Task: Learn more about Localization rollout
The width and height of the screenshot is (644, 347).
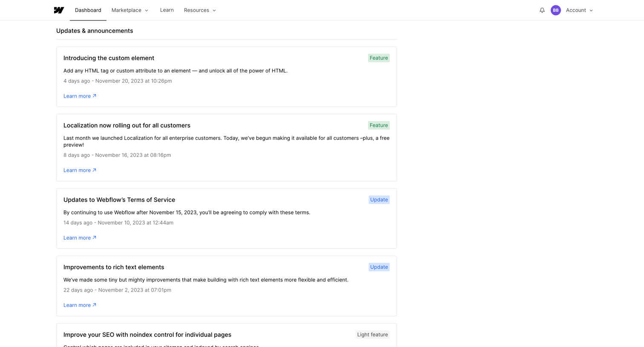Action: [80, 170]
